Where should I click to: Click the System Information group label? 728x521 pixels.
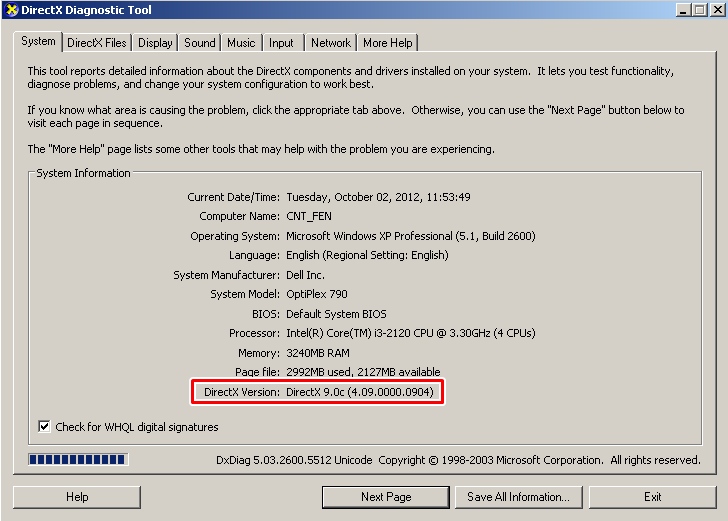83,173
